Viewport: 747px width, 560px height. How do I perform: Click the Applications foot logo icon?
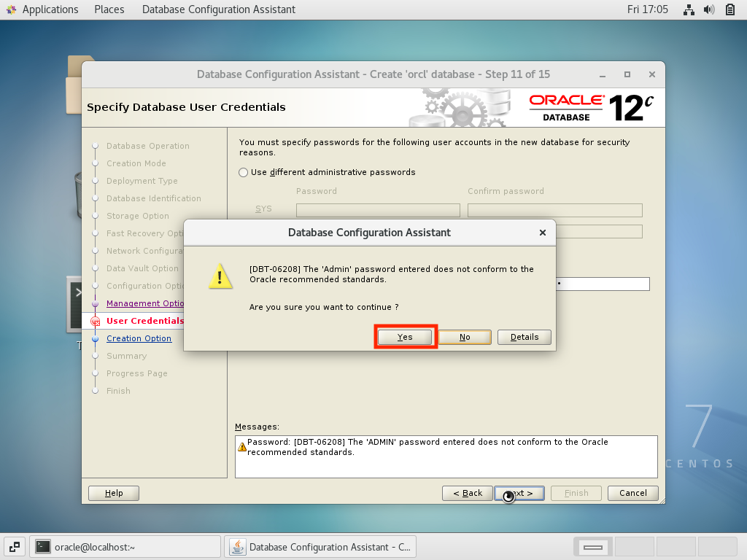12,9
